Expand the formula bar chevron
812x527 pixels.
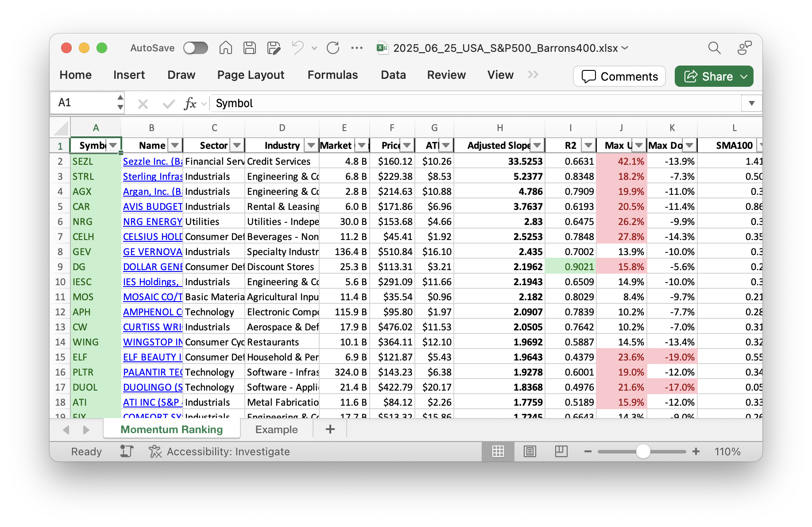click(751, 103)
